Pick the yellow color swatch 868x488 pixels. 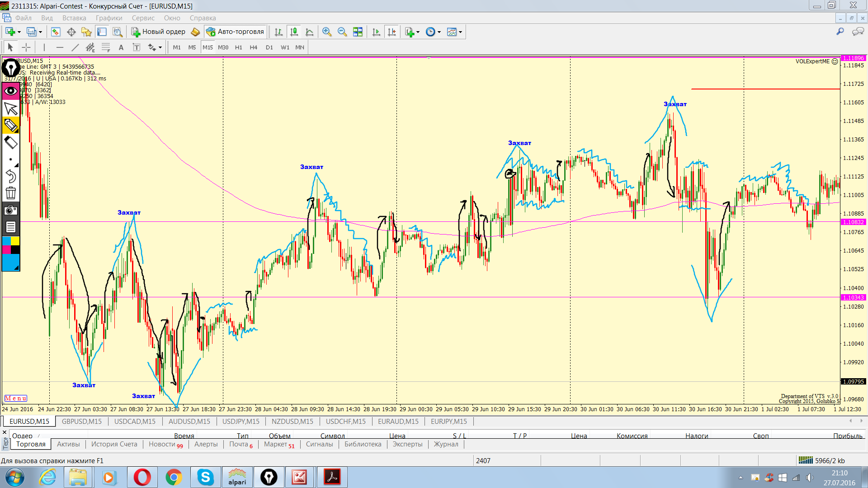[x=15, y=241]
